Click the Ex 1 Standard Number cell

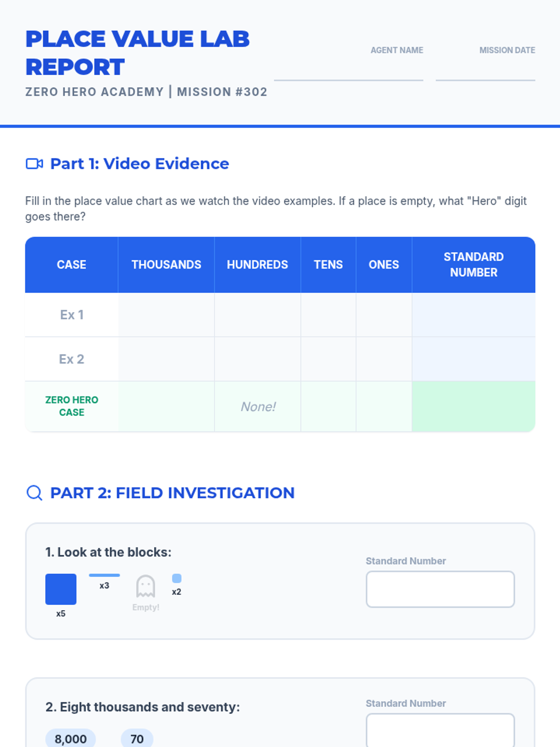(x=473, y=315)
